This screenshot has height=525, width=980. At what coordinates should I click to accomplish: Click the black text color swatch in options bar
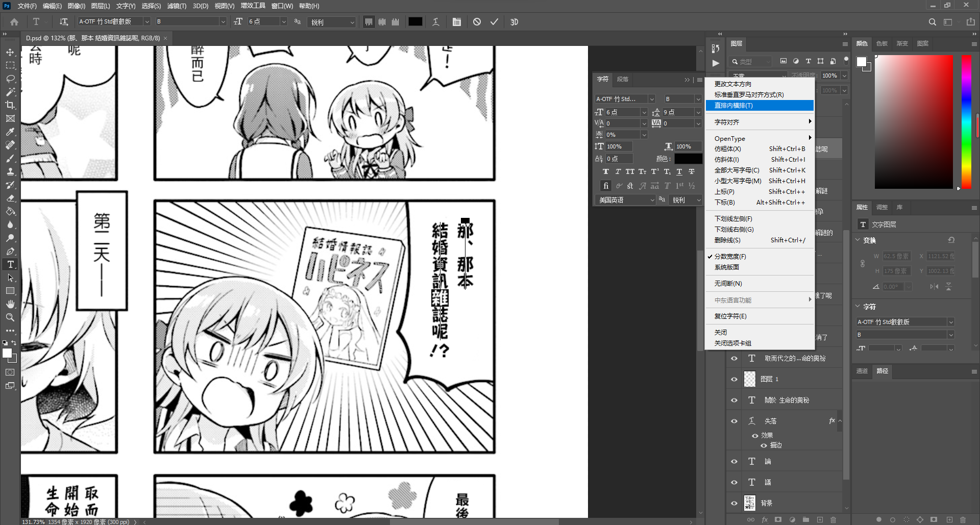[415, 22]
